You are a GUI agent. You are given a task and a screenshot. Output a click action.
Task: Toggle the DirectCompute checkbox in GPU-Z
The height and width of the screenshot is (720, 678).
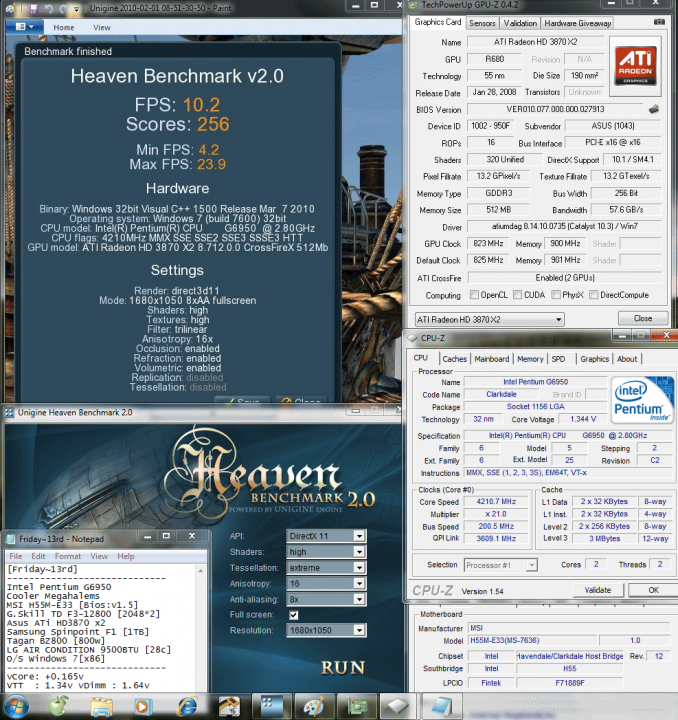pyautogui.click(x=594, y=295)
